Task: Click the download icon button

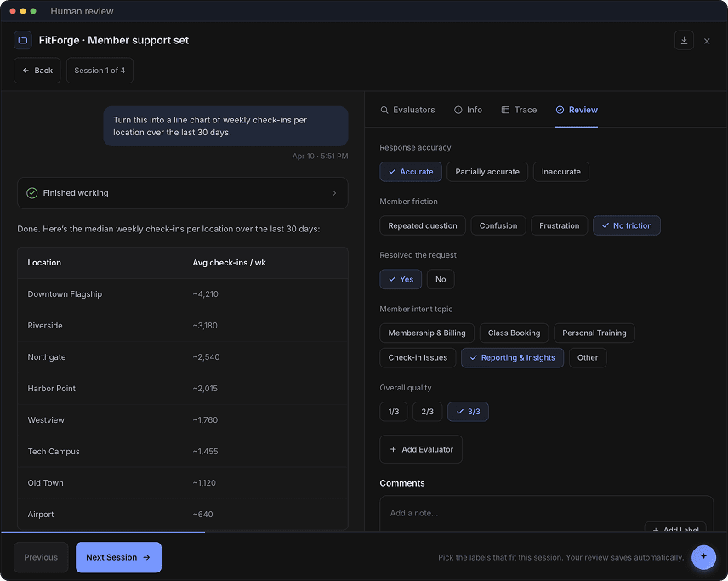Action: click(684, 40)
